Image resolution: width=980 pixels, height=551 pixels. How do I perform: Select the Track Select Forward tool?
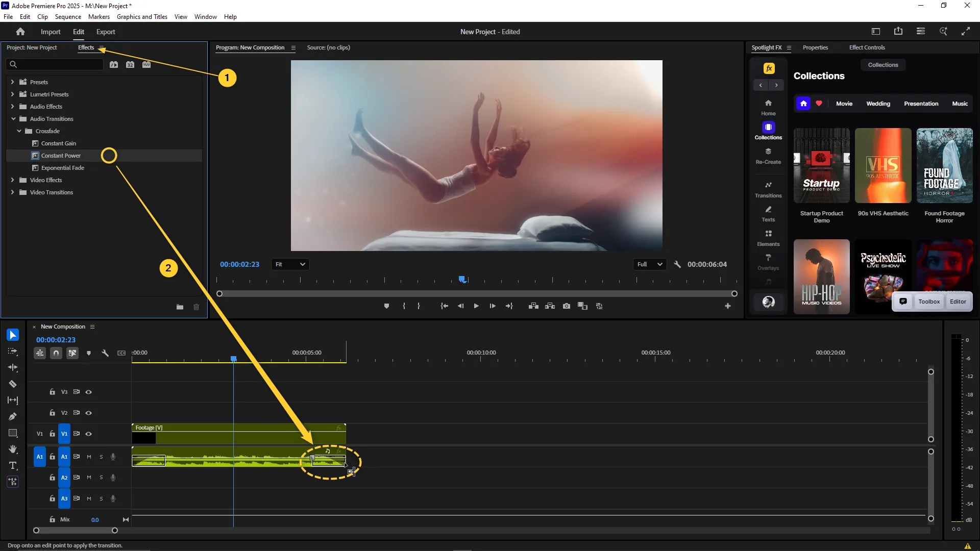[13, 352]
